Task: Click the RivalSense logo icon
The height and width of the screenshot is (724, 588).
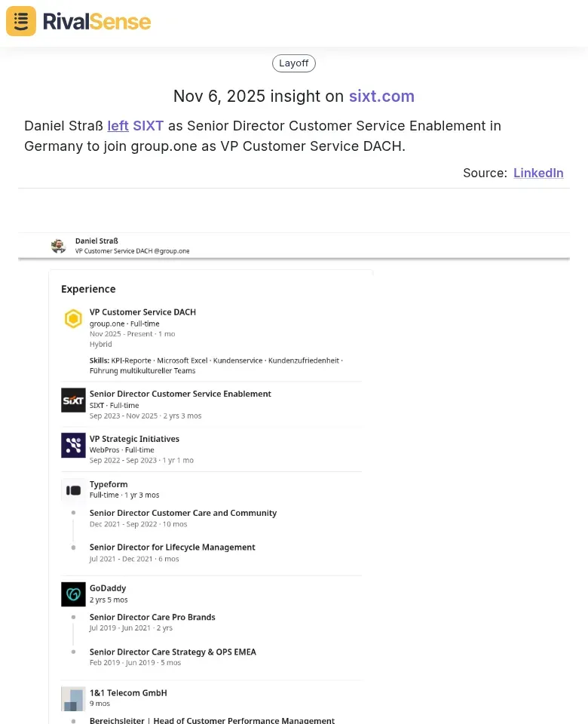Action: click(21, 21)
